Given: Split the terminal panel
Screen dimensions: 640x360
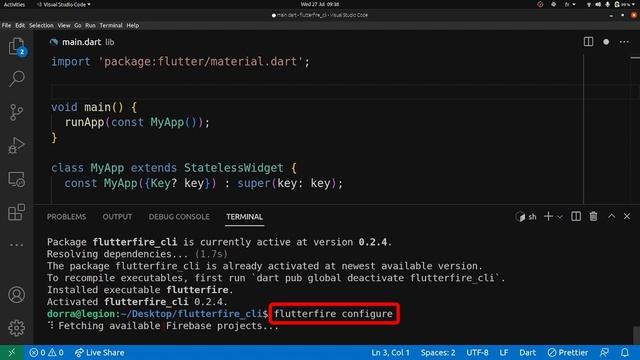Looking at the screenshot, I should (x=576, y=216).
